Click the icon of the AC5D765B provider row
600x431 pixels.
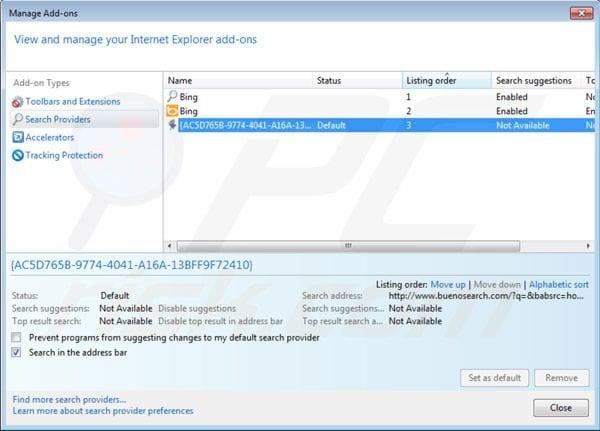tap(173, 125)
